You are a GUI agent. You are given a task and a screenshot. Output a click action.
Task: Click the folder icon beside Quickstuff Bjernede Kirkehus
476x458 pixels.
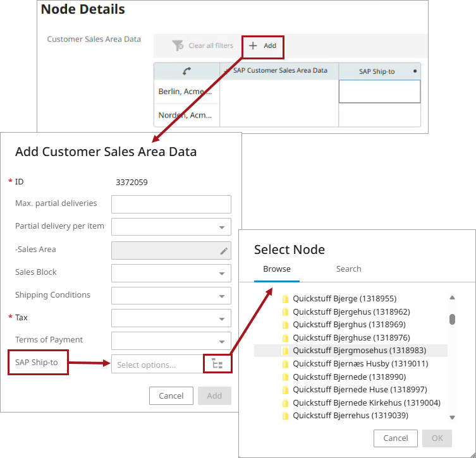285,403
